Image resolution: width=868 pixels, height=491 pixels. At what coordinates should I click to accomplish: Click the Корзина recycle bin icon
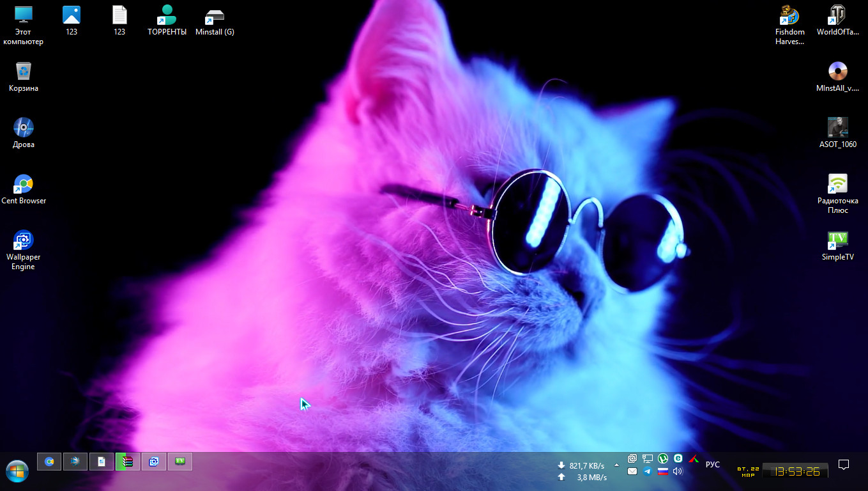(24, 72)
